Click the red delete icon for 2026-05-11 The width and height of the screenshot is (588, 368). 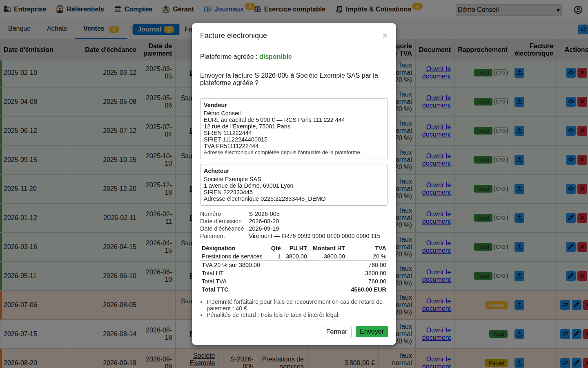[582, 276]
